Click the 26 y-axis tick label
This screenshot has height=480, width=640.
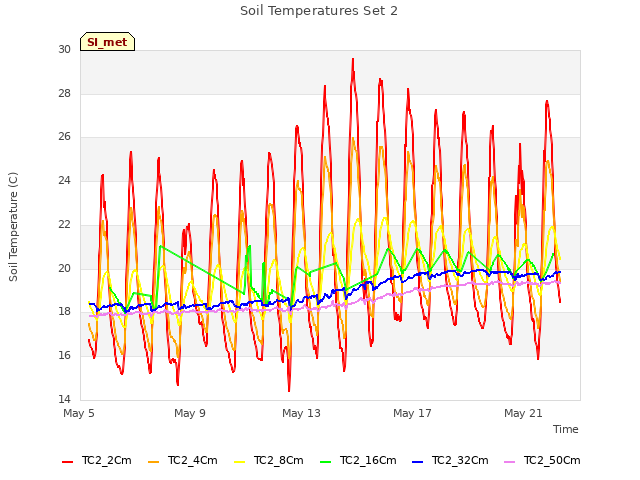pos(64,137)
